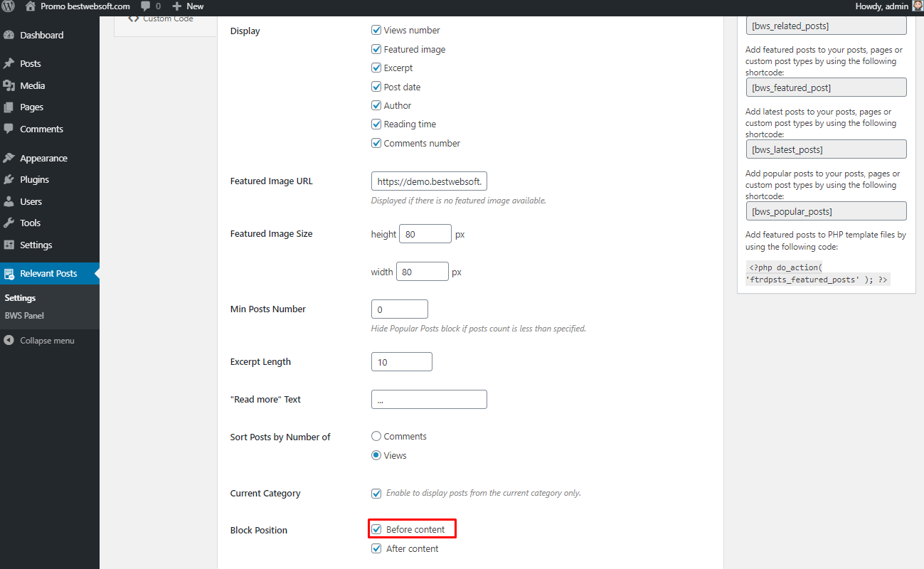This screenshot has height=569, width=924.
Task: Open admin avatar icon at top right
Action: (918, 6)
